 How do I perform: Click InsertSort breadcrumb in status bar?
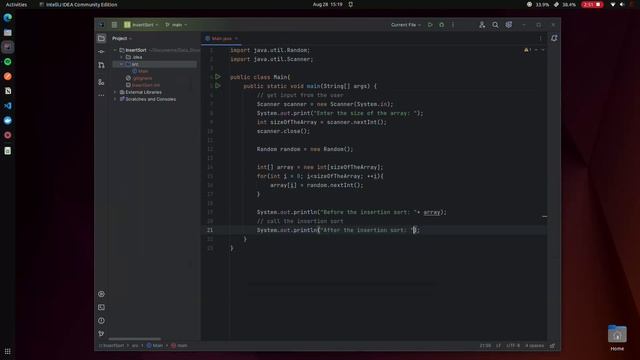point(111,345)
